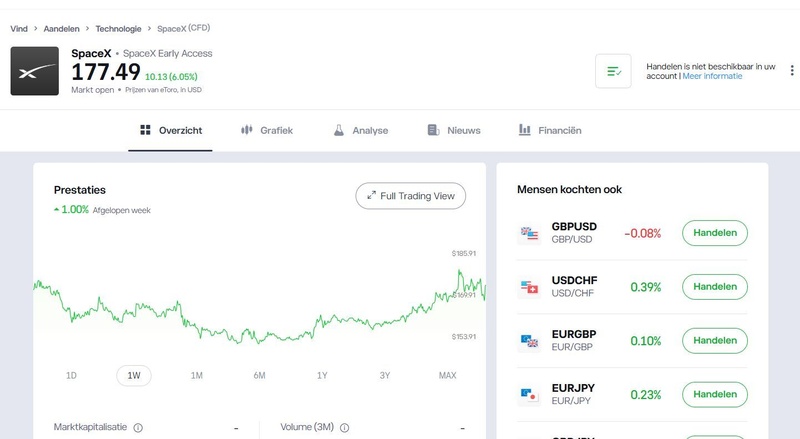Click the EURGBP flag icon

[529, 341]
